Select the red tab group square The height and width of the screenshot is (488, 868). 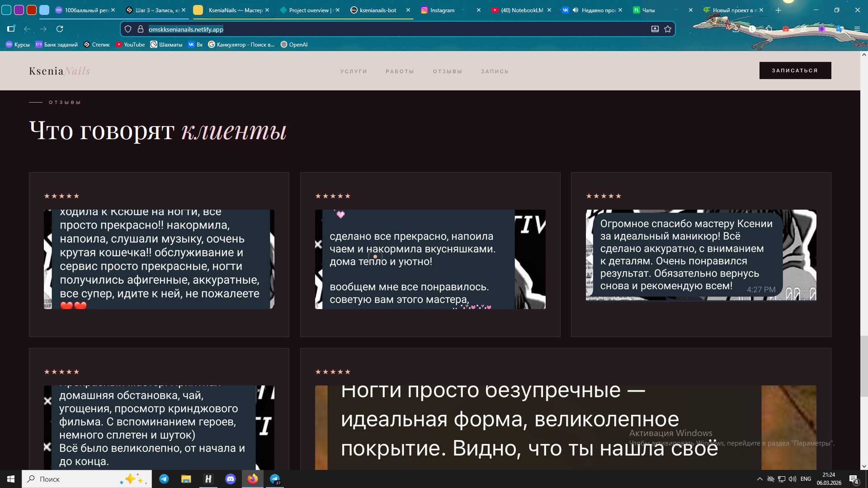point(32,10)
